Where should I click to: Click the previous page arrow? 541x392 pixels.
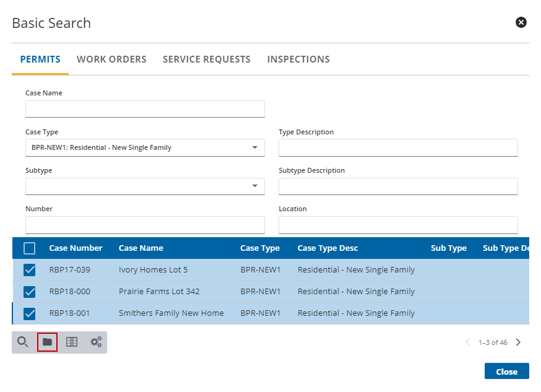pos(469,342)
